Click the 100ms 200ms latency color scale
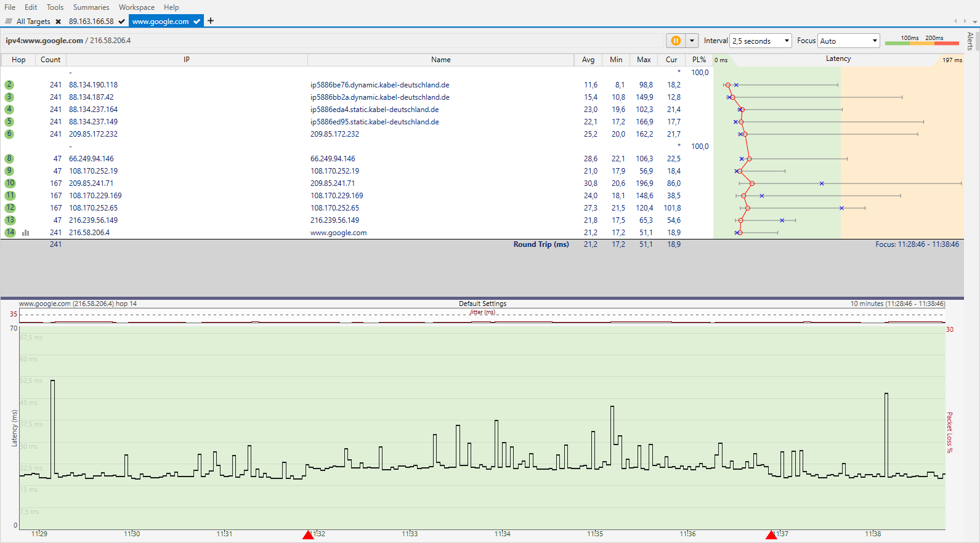The image size is (980, 543). tap(922, 41)
